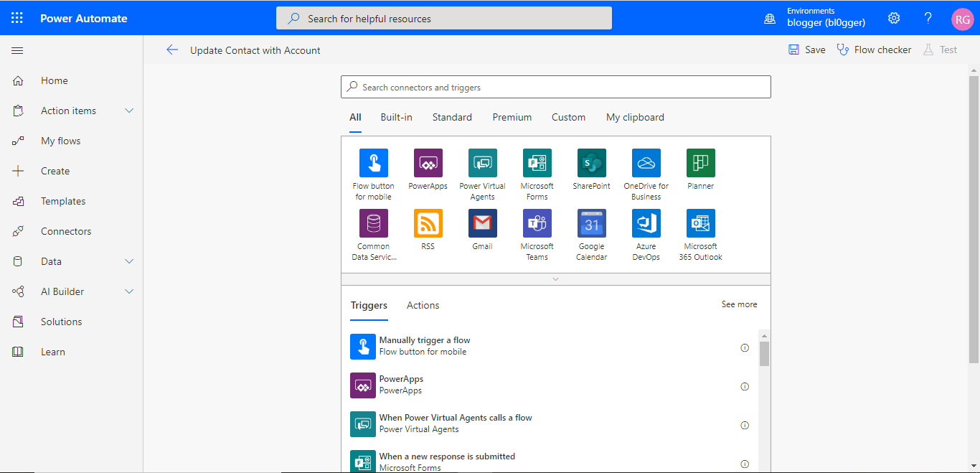This screenshot has height=473, width=980.
Task: Click the See more link
Action: 739,304
